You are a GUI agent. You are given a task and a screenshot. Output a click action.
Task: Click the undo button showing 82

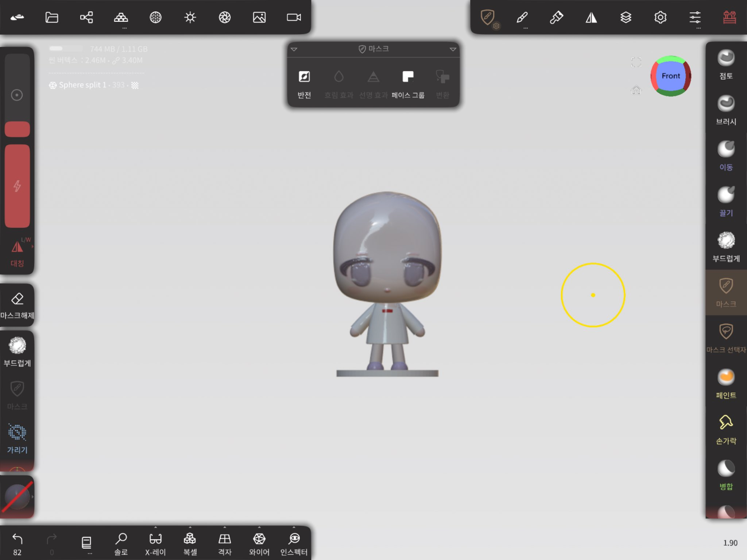click(x=17, y=543)
